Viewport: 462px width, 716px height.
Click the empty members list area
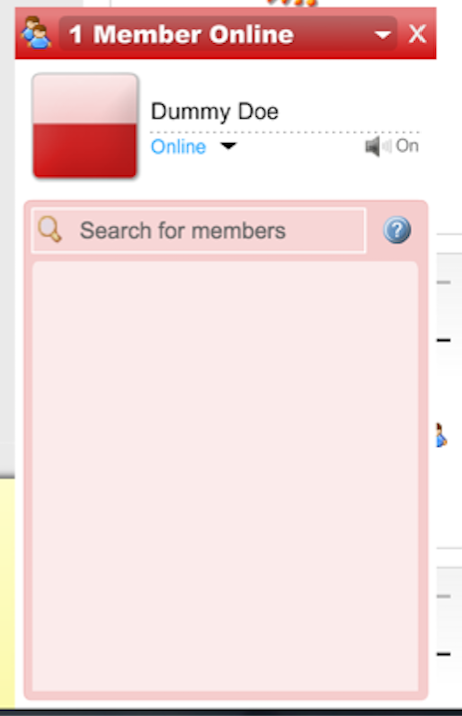226,476
